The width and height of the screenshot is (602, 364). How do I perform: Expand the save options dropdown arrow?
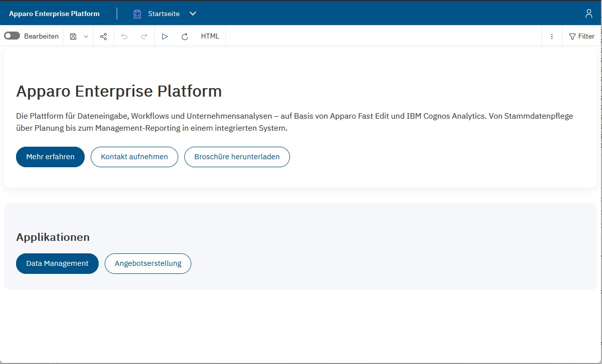point(86,37)
